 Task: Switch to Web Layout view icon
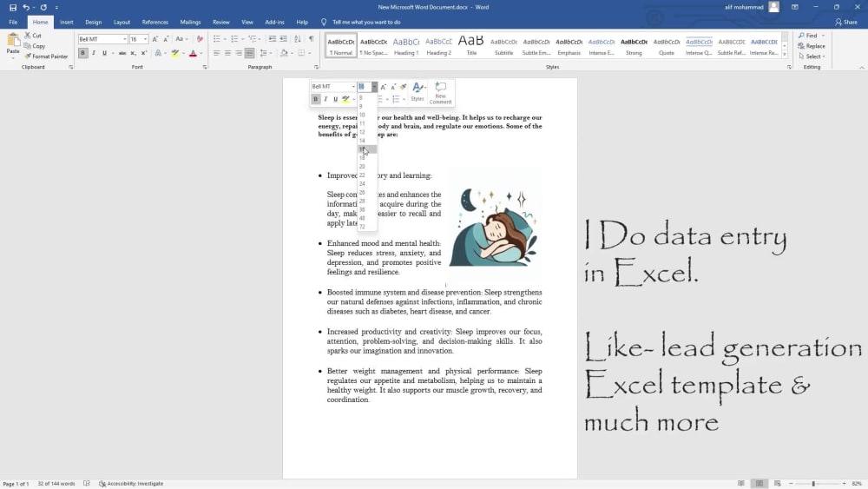pos(777,484)
